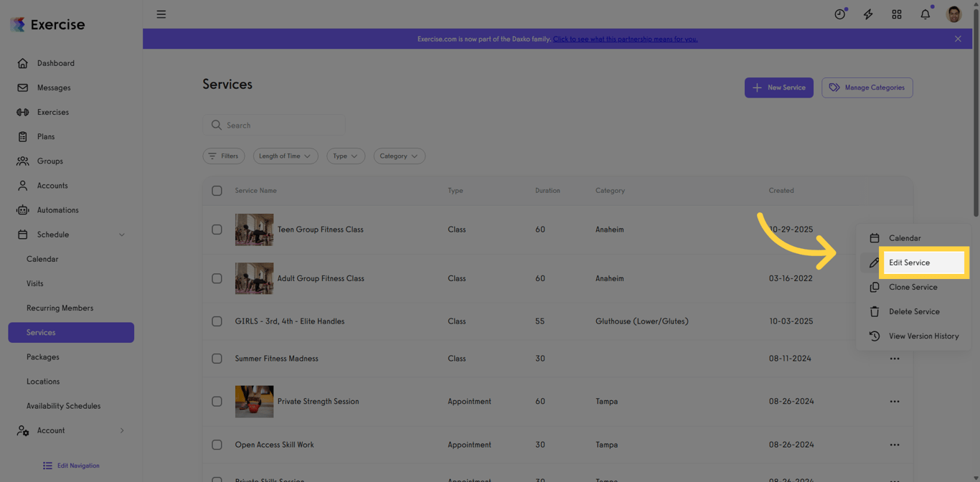Click the New Service button
This screenshot has width=980, height=482.
(x=779, y=87)
